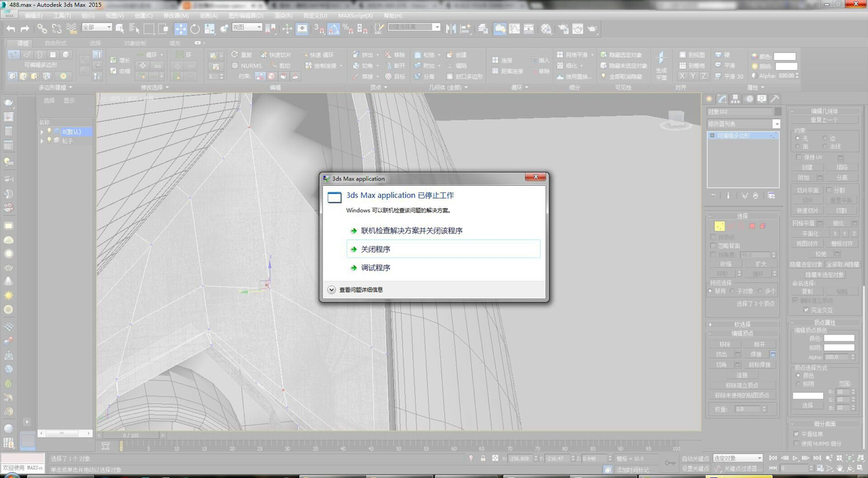Activate the Select and Move tool
The width and height of the screenshot is (868, 478).
click(181, 28)
